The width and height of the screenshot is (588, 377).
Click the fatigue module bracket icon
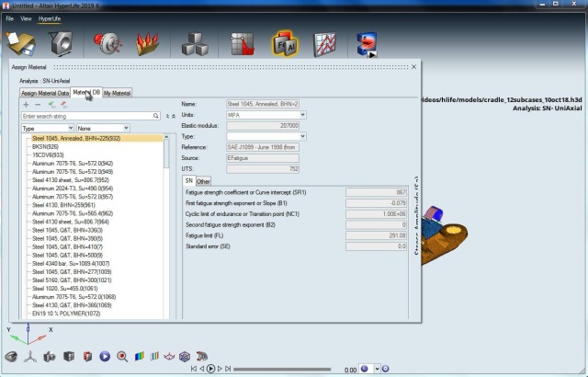click(62, 44)
